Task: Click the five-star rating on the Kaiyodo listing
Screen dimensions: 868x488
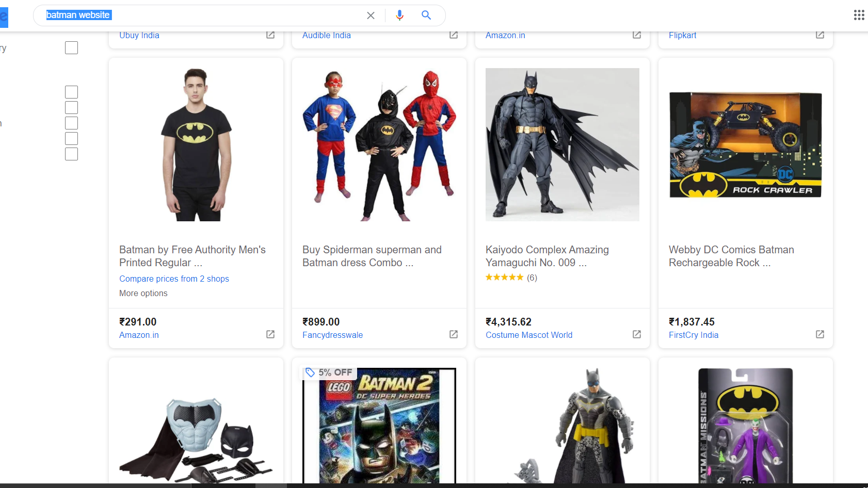Action: point(504,278)
